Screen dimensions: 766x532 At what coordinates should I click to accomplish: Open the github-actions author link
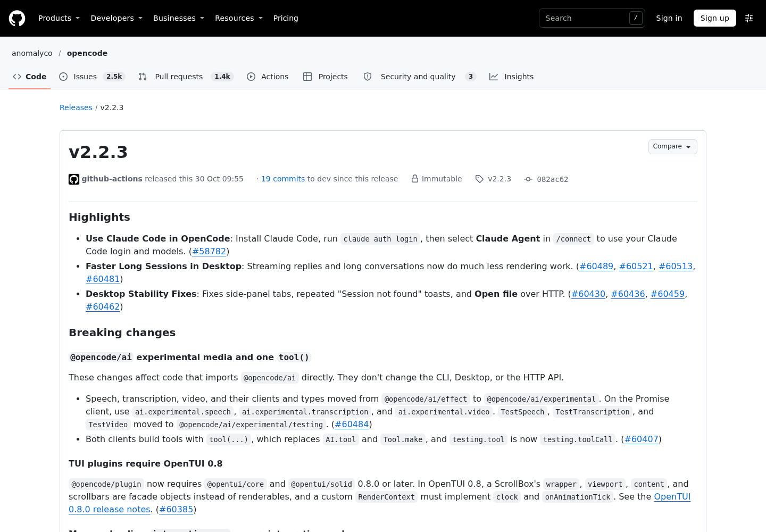point(112,179)
